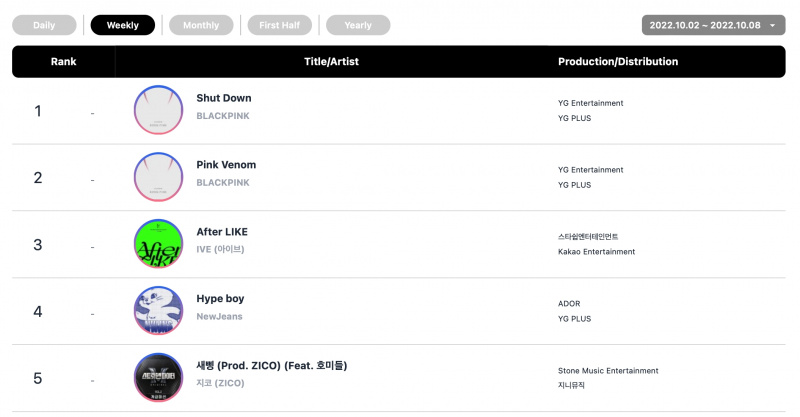Viewport: 800px width, 417px height.
Task: Open the Shut Down album cover
Action: 158,110
